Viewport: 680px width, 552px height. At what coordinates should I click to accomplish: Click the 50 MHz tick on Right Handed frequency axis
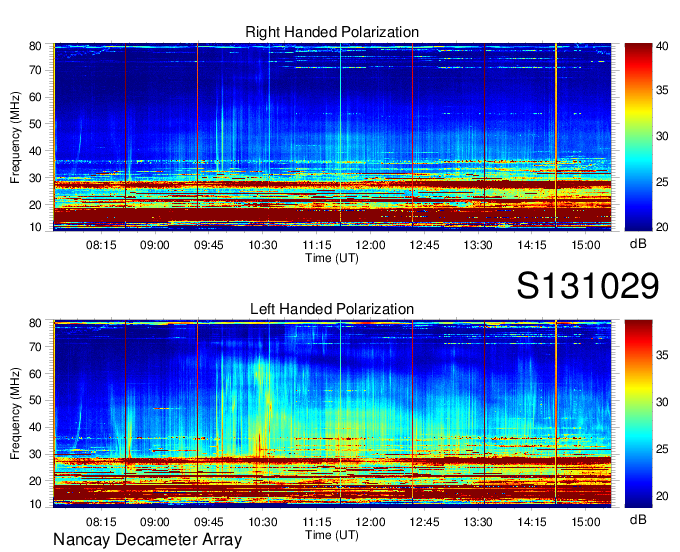pos(35,124)
